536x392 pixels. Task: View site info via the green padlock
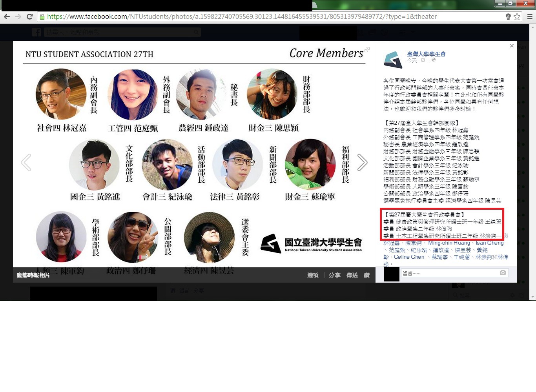pos(42,16)
